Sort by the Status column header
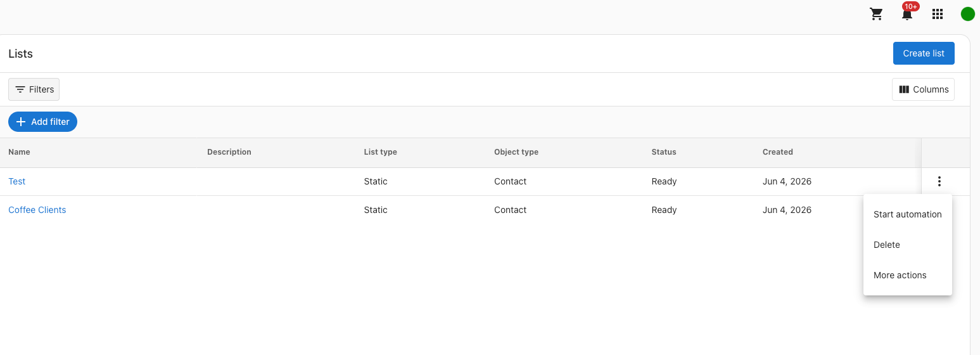The image size is (980, 355). 664,152
